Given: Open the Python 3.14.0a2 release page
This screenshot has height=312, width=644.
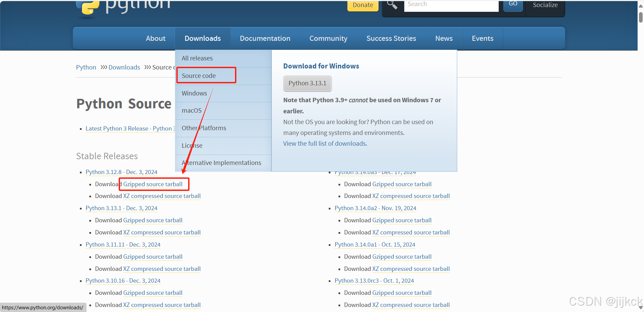Looking at the screenshot, I should pyautogui.click(x=375, y=208).
